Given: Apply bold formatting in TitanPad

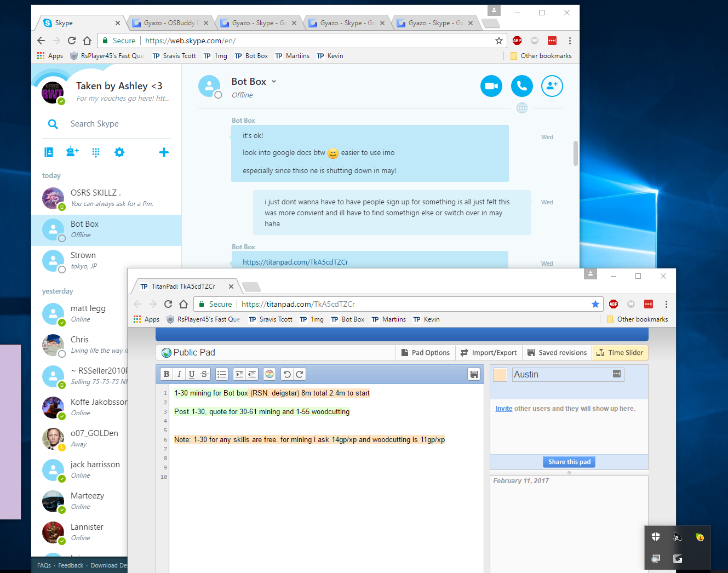Looking at the screenshot, I should [x=167, y=374].
